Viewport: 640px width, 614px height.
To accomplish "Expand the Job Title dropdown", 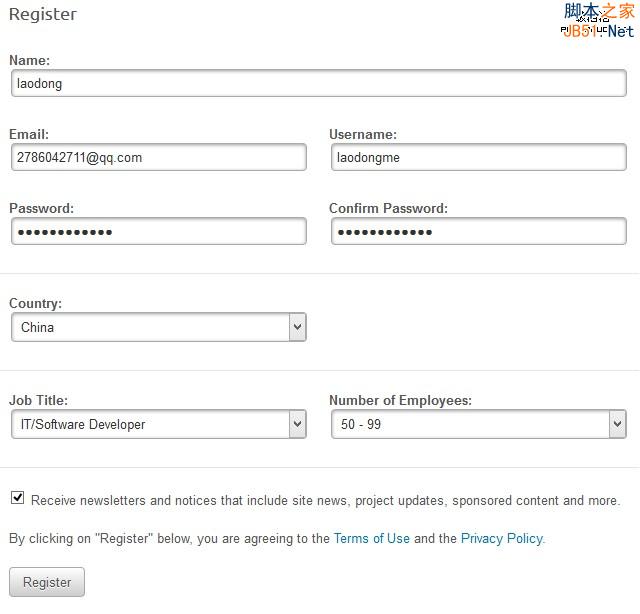I will (x=158, y=424).
